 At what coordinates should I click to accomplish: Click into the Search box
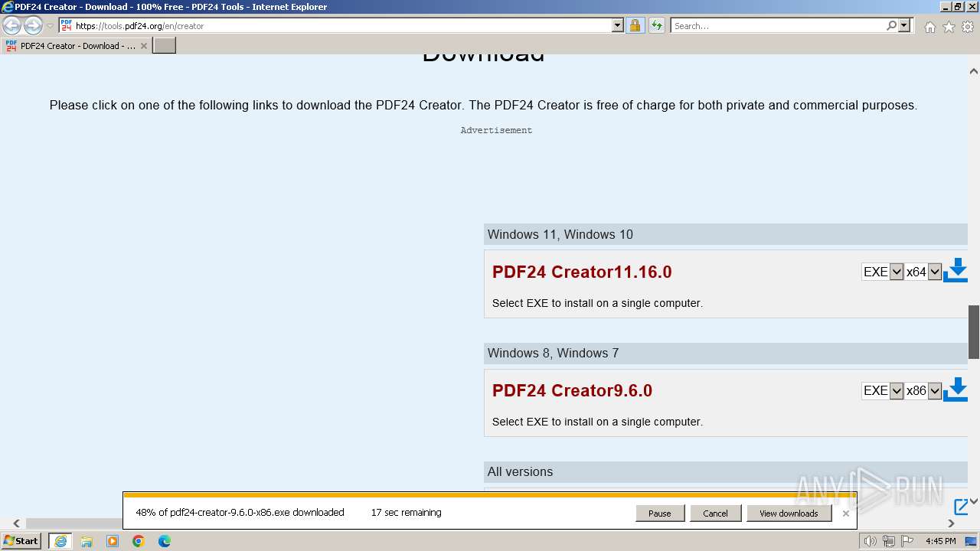(x=778, y=25)
